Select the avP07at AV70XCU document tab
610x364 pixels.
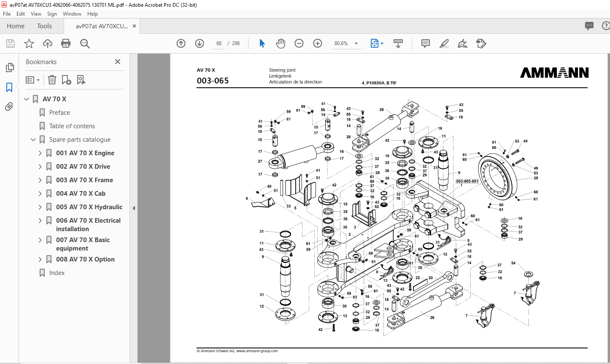tap(102, 26)
